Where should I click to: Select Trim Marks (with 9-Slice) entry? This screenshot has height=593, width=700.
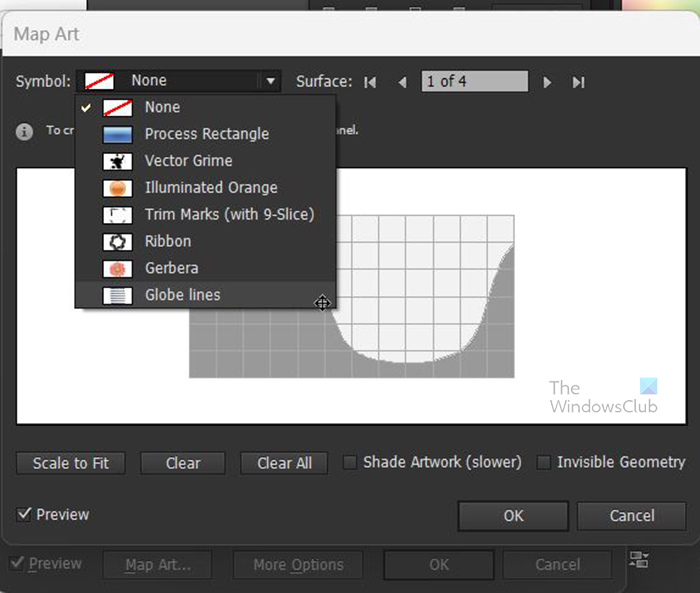click(x=229, y=214)
